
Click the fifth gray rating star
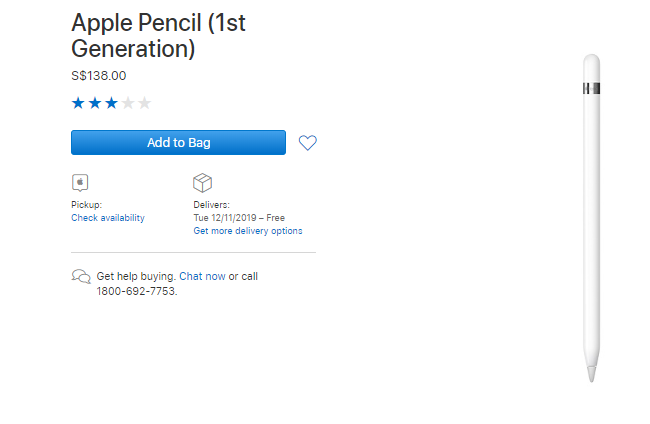coord(144,103)
